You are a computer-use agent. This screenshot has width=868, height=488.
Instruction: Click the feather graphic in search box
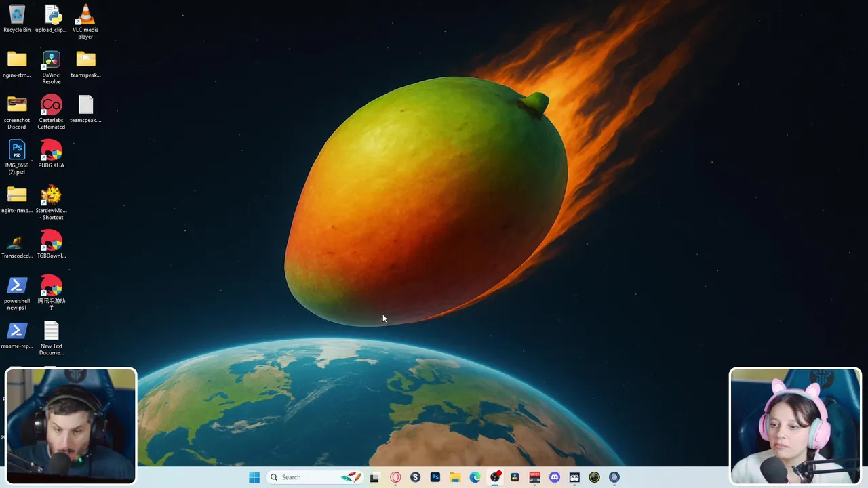(351, 477)
